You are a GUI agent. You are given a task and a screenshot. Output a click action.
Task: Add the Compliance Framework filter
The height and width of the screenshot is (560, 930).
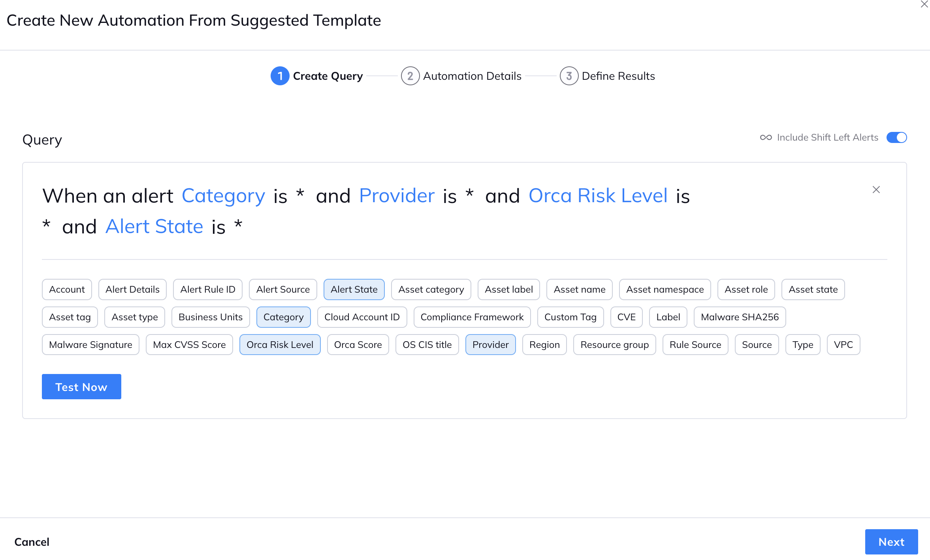[x=472, y=317]
